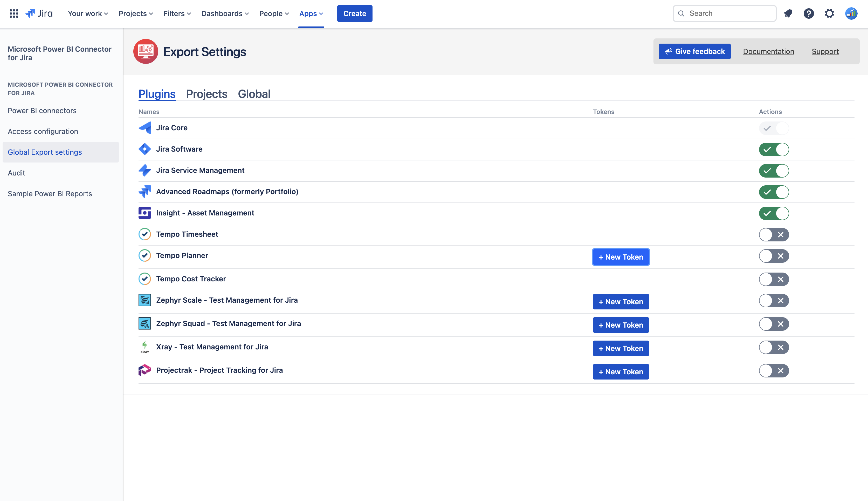868x501 pixels.
Task: Add New Token for Xray
Action: [x=621, y=349]
